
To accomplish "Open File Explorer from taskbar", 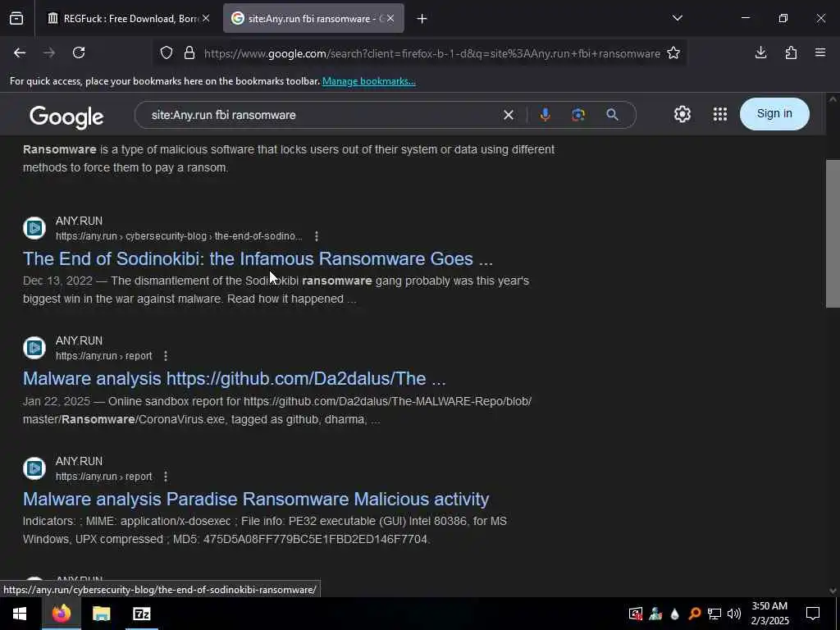I will tap(101, 614).
